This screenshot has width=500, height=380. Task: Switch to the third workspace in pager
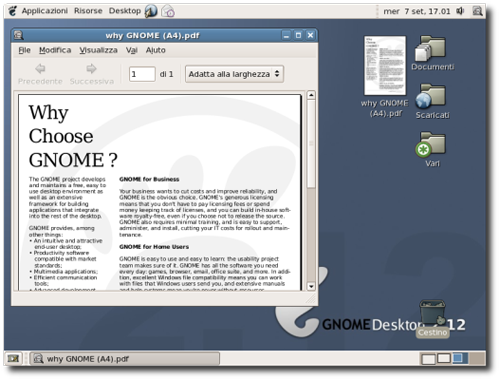click(460, 358)
